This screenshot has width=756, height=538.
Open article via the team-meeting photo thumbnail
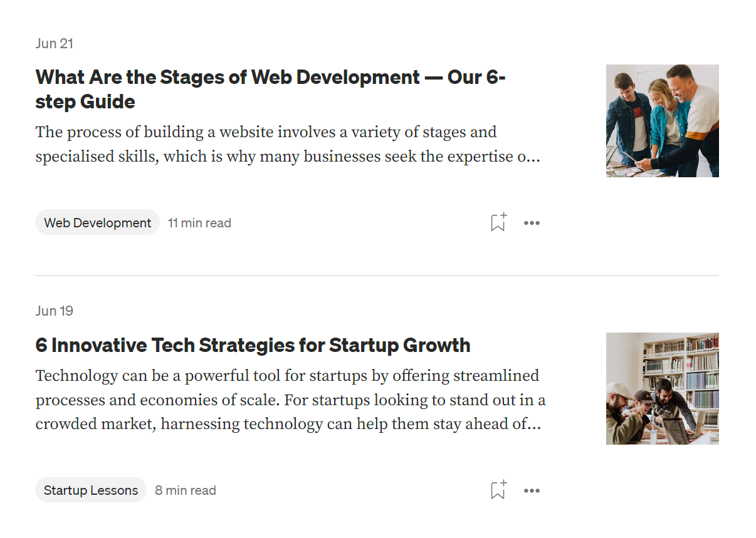coord(662,120)
